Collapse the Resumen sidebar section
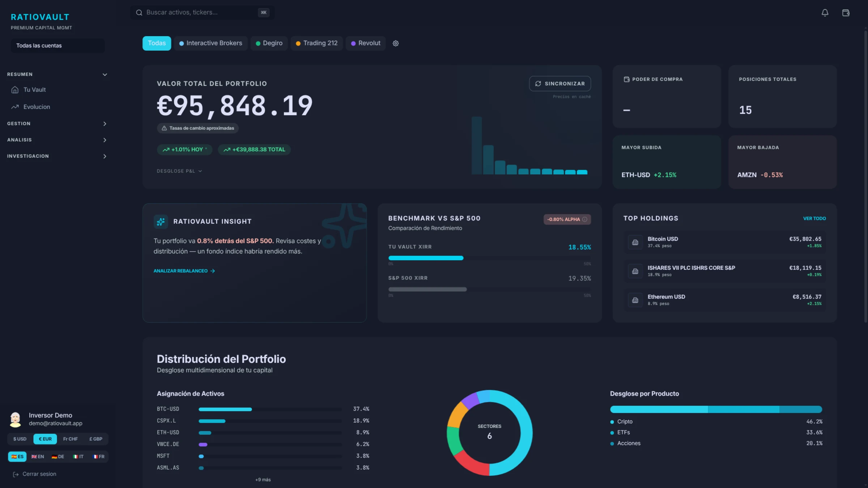This screenshot has height=488, width=868. coord(105,74)
